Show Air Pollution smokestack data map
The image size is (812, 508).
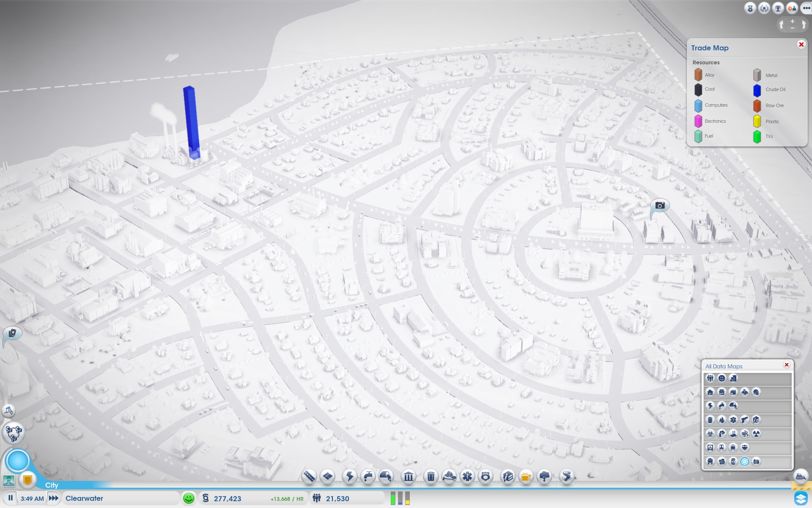(x=721, y=434)
